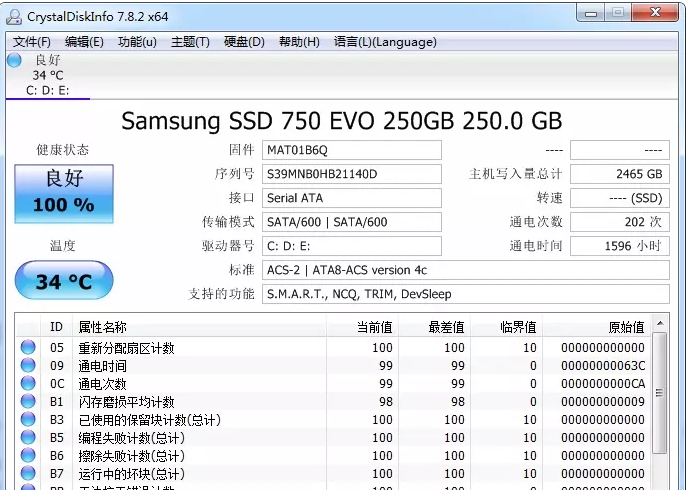Image resolution: width=687 pixels, height=490 pixels.
Task: Click status orb for attribute B6 erase fail
Action: [x=28, y=456]
